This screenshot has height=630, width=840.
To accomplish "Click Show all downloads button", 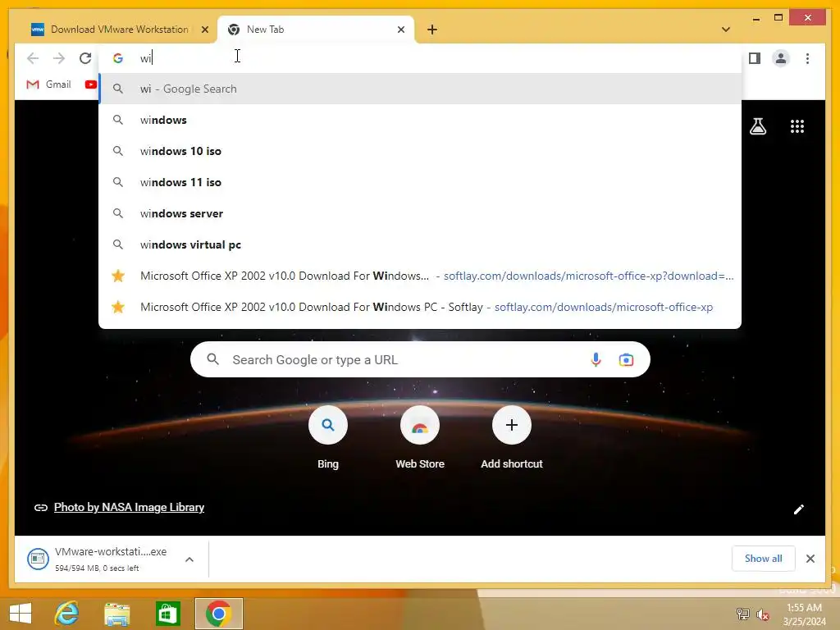I will pos(763,558).
